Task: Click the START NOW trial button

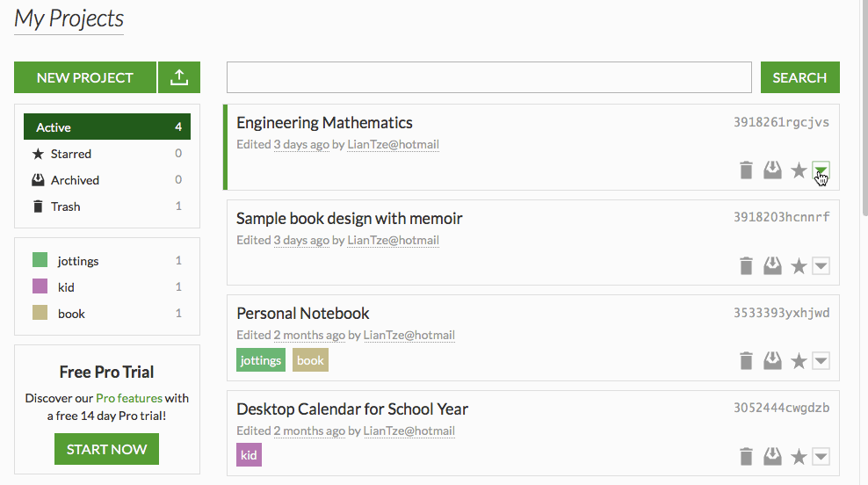Action: coord(107,449)
